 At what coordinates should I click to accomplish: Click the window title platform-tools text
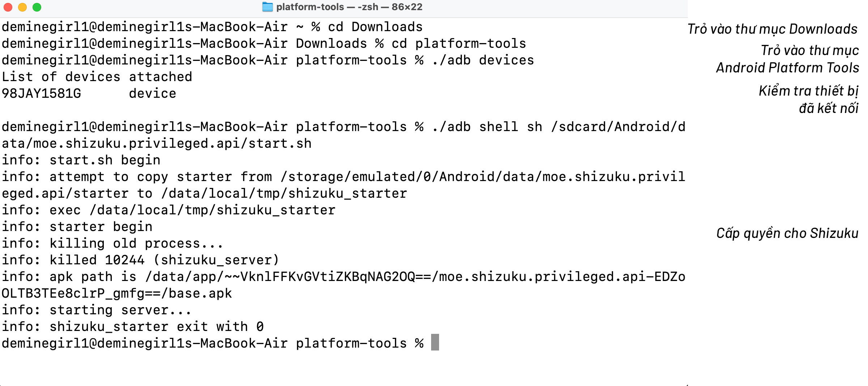(x=349, y=7)
